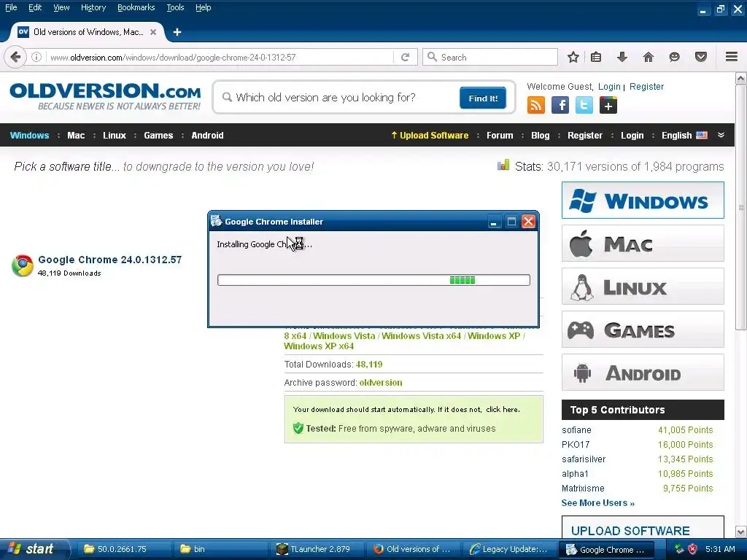The height and width of the screenshot is (560, 747).
Task: Focus the browser Search field
Action: click(x=489, y=57)
